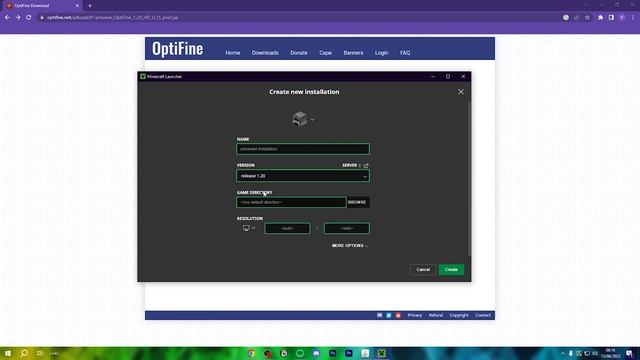Click the Twitter icon in OptiFine footer

(x=389, y=315)
